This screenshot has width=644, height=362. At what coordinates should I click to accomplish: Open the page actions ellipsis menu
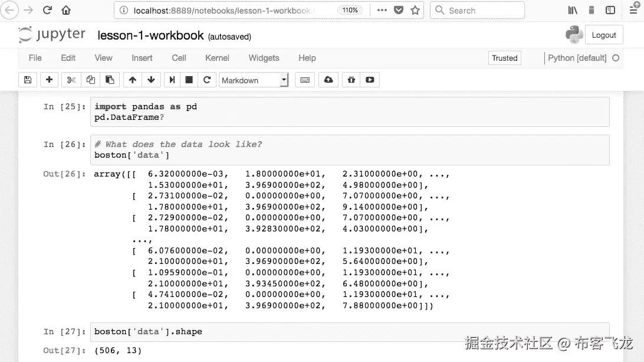(x=382, y=10)
